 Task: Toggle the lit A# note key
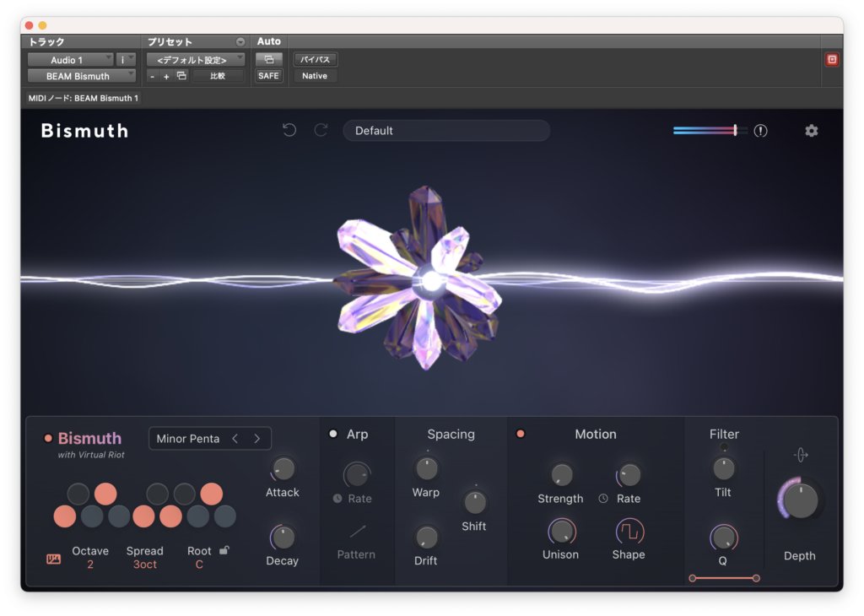pos(211,494)
